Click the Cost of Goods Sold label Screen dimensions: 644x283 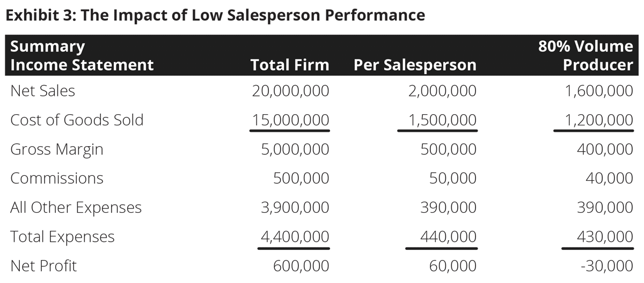(77, 120)
